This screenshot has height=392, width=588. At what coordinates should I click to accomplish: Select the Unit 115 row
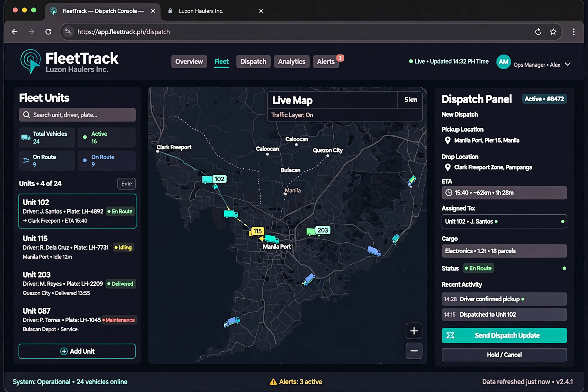click(77, 247)
